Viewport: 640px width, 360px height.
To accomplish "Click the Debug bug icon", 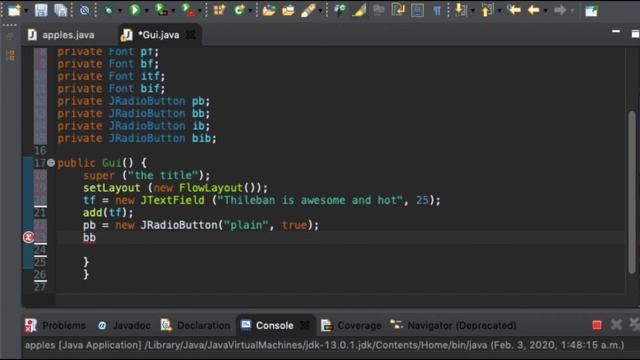I will tap(109, 10).
